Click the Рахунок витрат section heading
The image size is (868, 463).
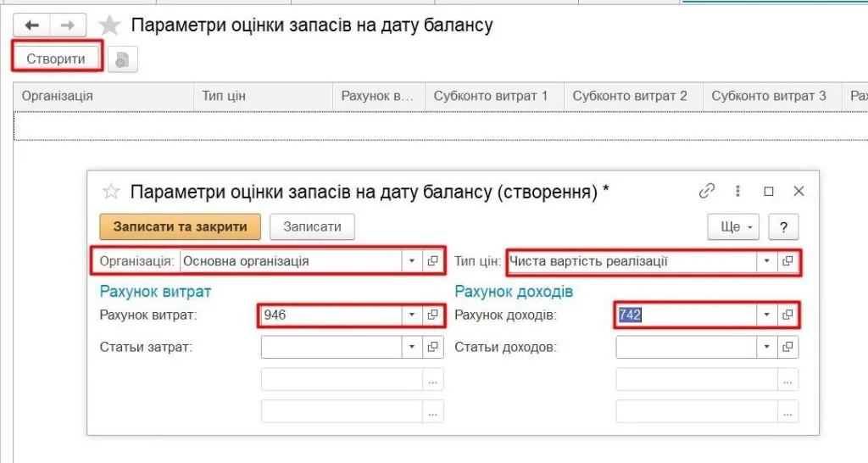[156, 292]
